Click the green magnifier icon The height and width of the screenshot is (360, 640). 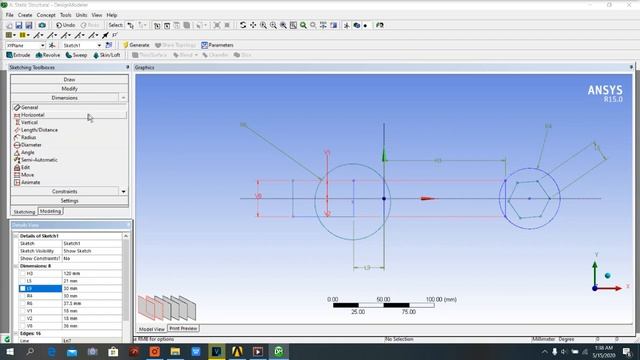[x=303, y=25]
